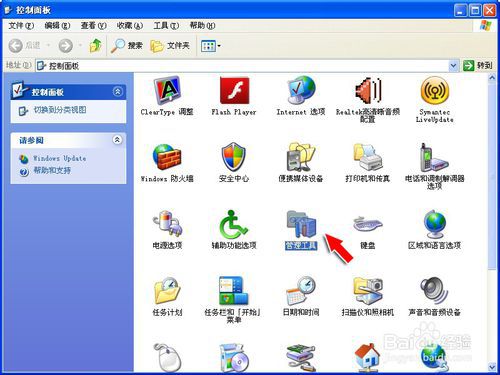Open Windows 防火墙 icon
This screenshot has height=375, width=500.
167,163
